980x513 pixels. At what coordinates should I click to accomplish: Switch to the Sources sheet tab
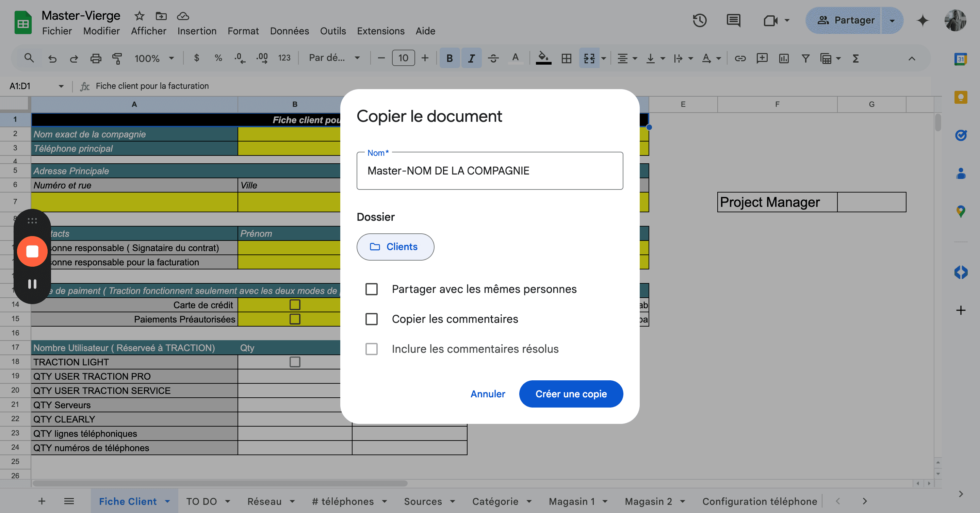click(423, 501)
